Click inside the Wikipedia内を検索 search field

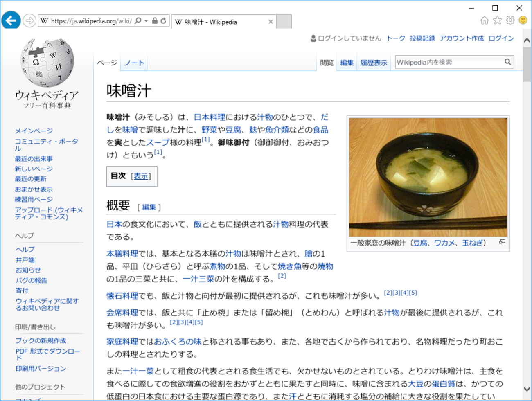tap(449, 62)
